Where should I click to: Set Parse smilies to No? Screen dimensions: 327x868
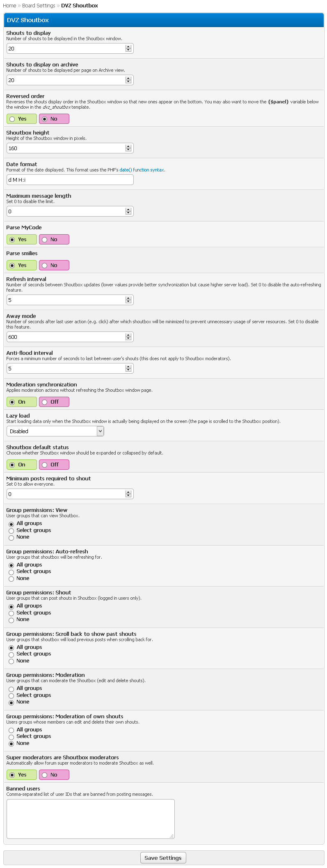coord(45,265)
